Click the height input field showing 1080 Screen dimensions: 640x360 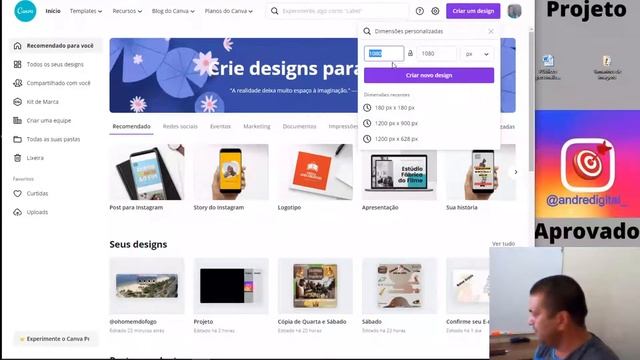coord(436,53)
